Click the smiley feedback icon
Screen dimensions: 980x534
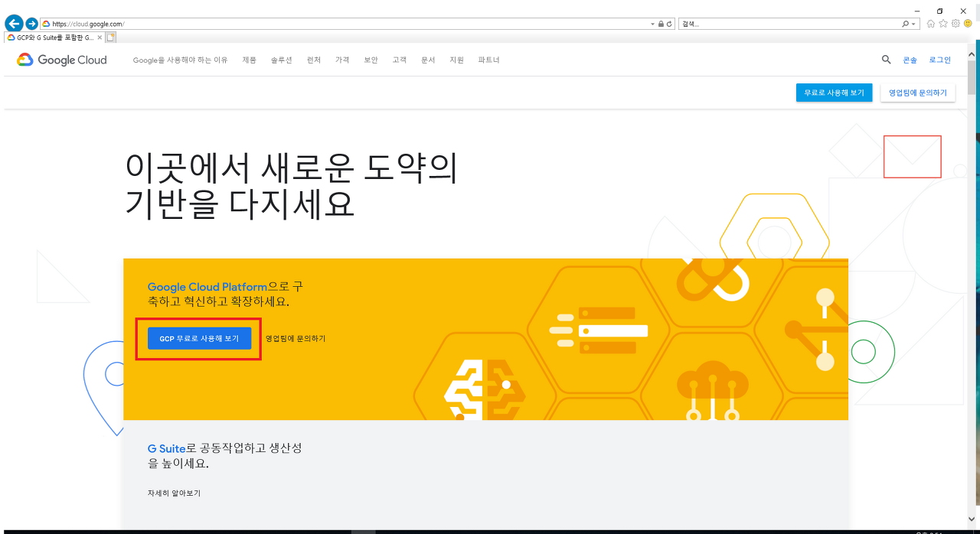(968, 24)
